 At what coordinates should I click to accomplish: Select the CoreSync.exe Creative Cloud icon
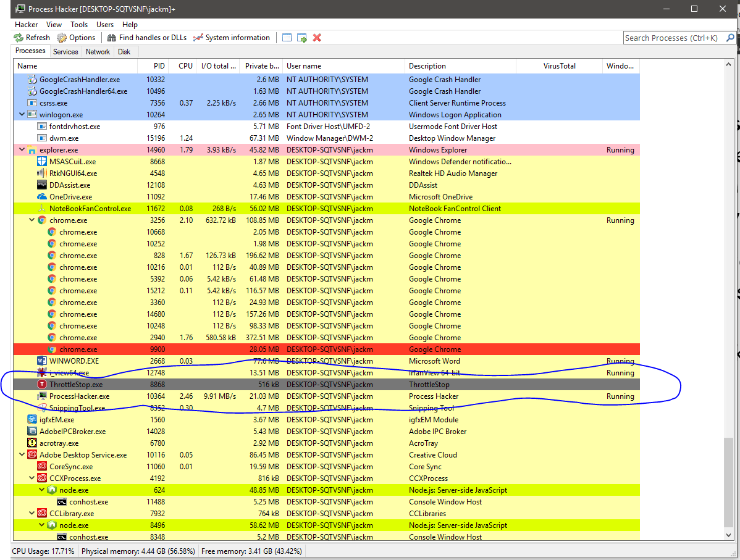point(42,467)
